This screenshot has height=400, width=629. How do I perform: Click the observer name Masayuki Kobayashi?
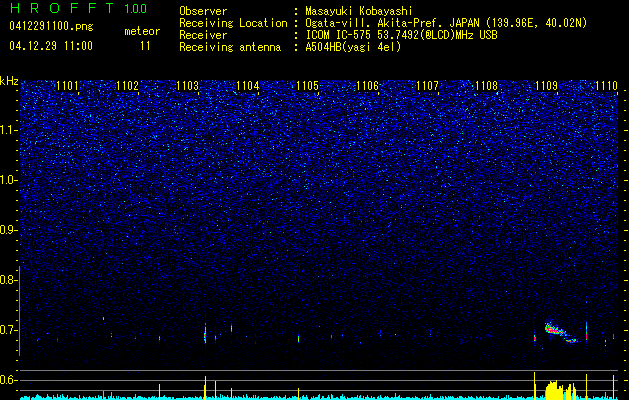click(359, 11)
